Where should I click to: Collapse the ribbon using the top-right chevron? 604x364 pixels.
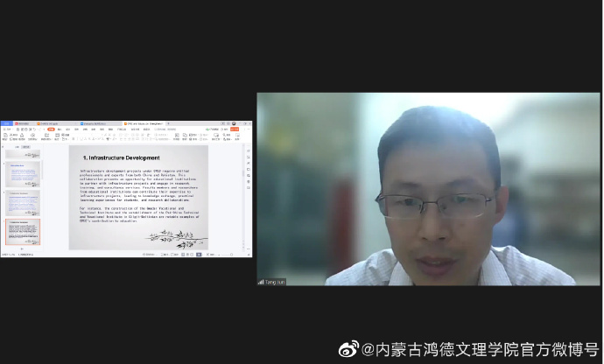pos(248,129)
